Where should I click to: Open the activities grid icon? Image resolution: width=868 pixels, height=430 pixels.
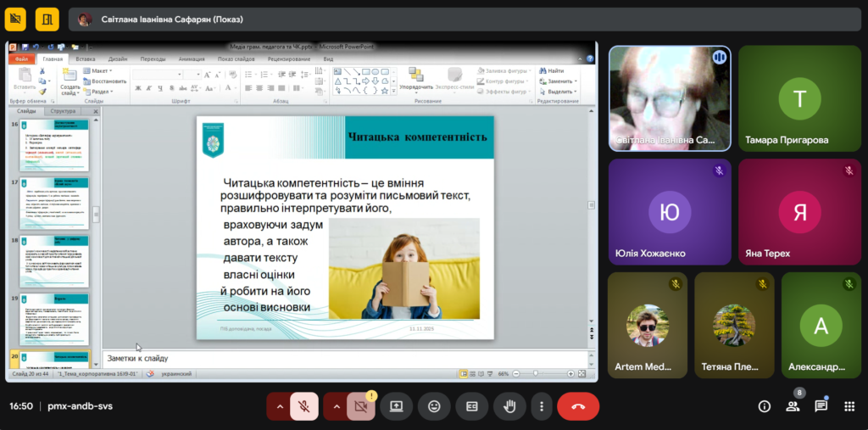pos(848,406)
